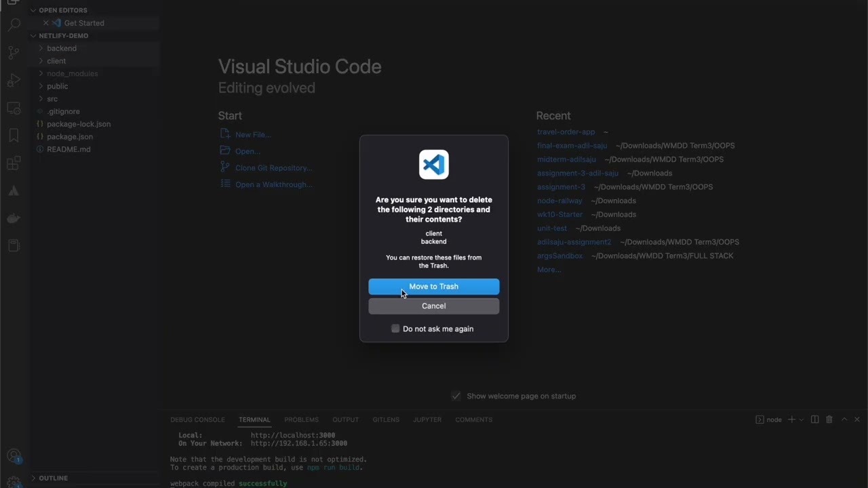The height and width of the screenshot is (488, 868).
Task: Expand the public folder chevron
Action: pos(41,86)
